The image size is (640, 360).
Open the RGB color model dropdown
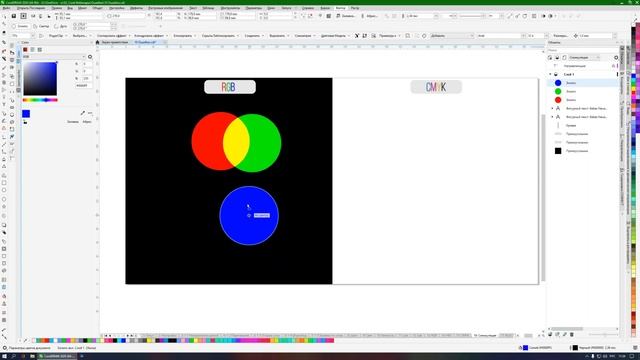pyautogui.click(x=54, y=57)
